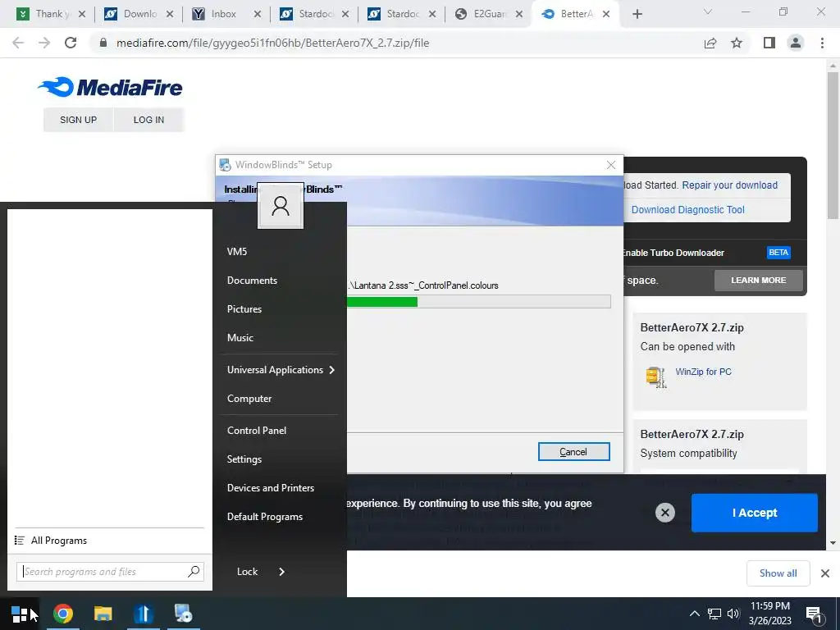
Task: Open the network status tray icon
Action: 714,614
